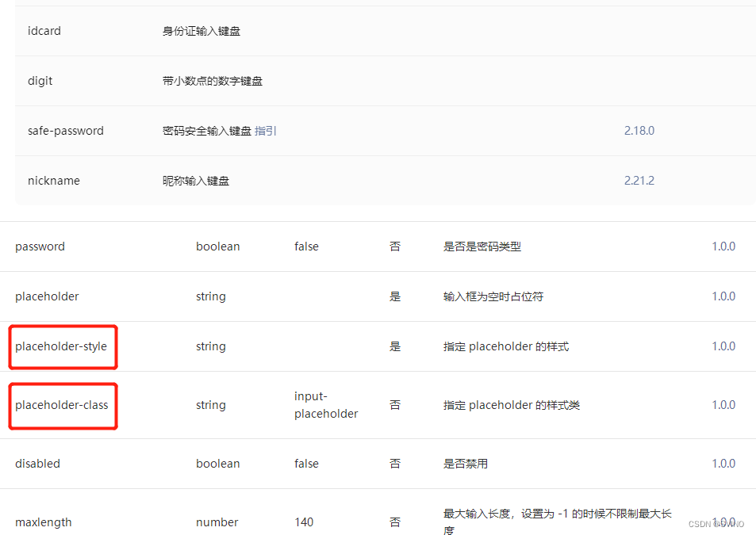Image resolution: width=756 pixels, height=535 pixels.
Task: Open version link 2.21.2 for nickname
Action: pos(639,180)
